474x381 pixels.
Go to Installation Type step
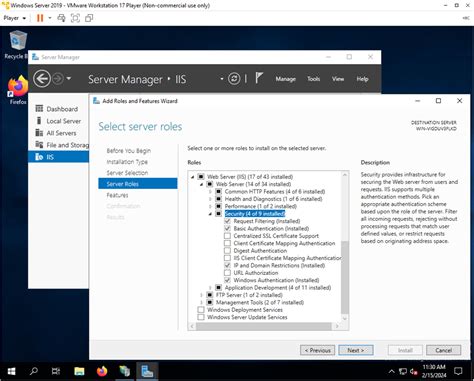click(127, 162)
